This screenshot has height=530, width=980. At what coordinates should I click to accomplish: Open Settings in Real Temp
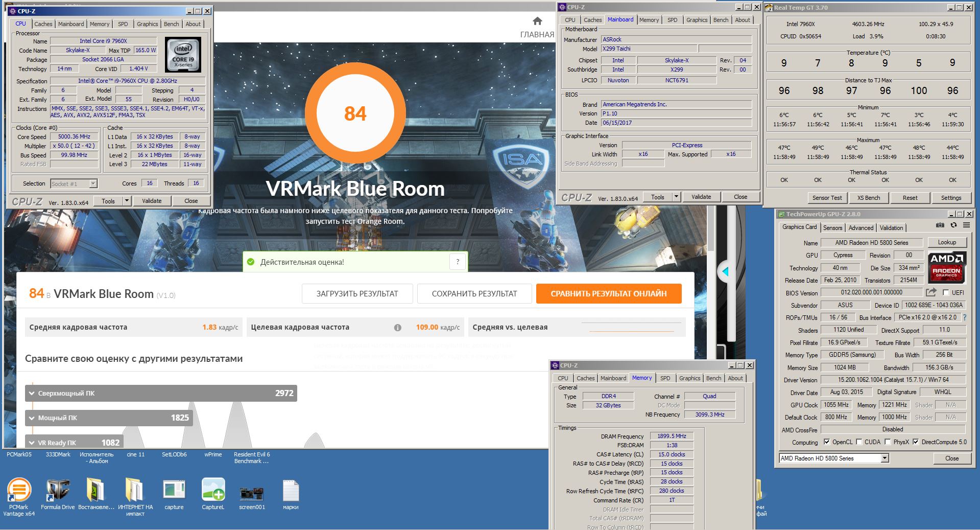[951, 198]
